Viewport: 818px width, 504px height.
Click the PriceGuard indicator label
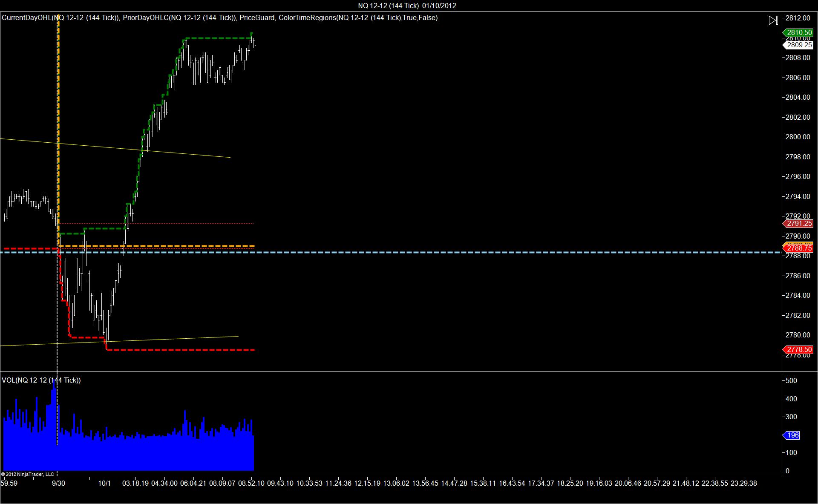pyautogui.click(x=257, y=17)
